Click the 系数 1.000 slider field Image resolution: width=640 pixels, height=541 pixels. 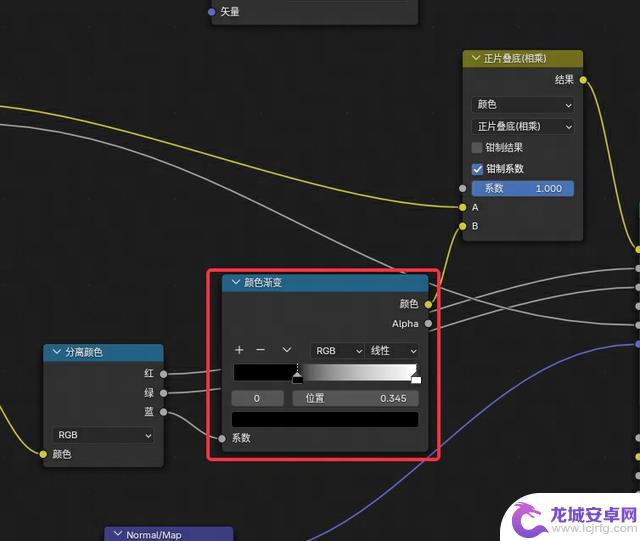click(523, 189)
